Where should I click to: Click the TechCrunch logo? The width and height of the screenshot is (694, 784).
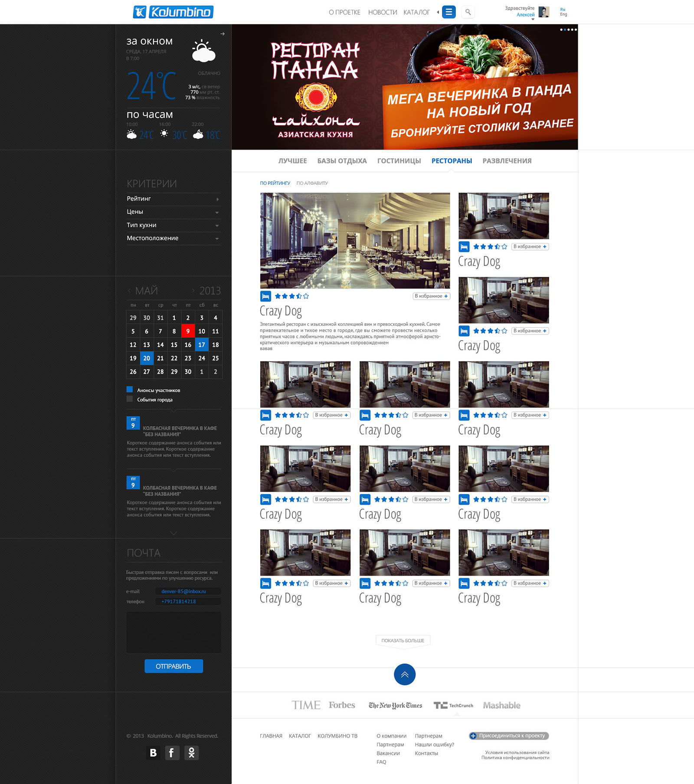453,705
